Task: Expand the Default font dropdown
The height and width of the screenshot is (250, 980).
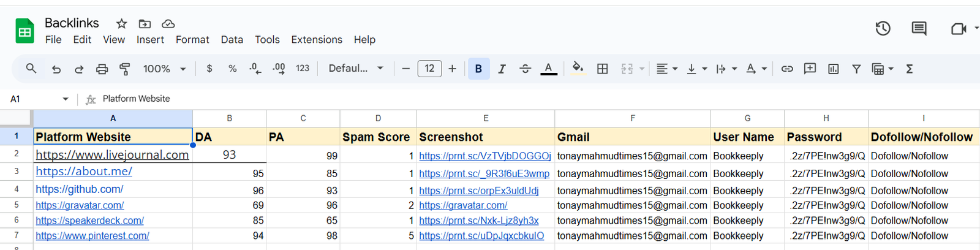Action: point(355,69)
